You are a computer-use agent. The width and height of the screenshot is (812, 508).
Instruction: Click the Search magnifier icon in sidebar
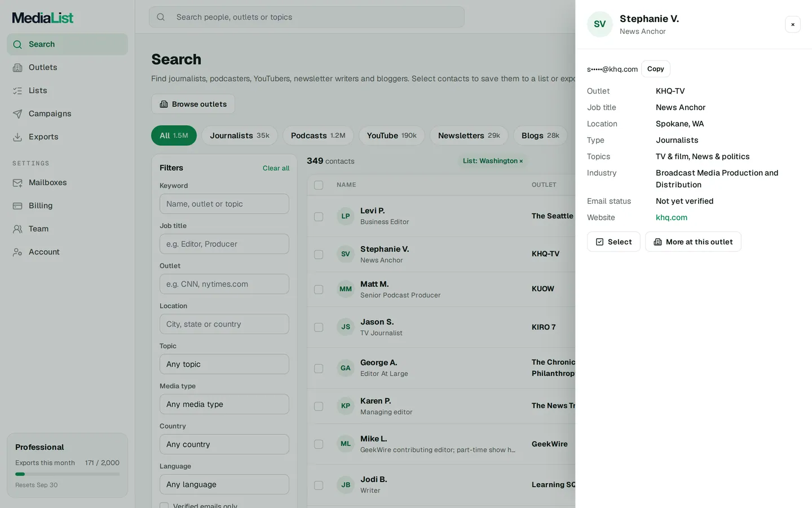click(x=17, y=45)
